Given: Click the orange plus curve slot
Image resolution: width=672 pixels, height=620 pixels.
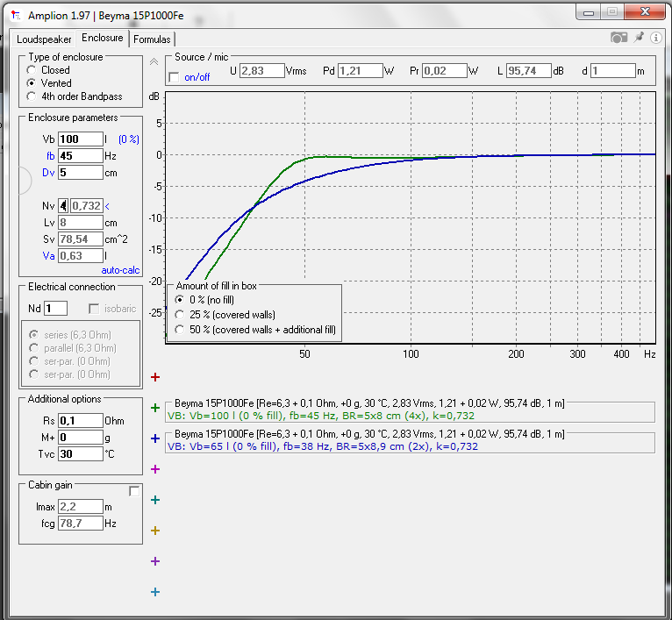Looking at the screenshot, I should 155,531.
